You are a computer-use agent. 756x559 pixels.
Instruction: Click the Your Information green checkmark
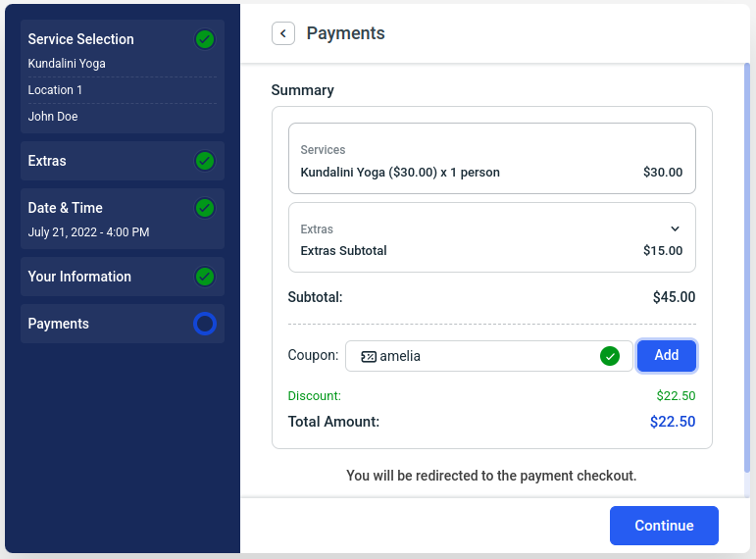(205, 277)
